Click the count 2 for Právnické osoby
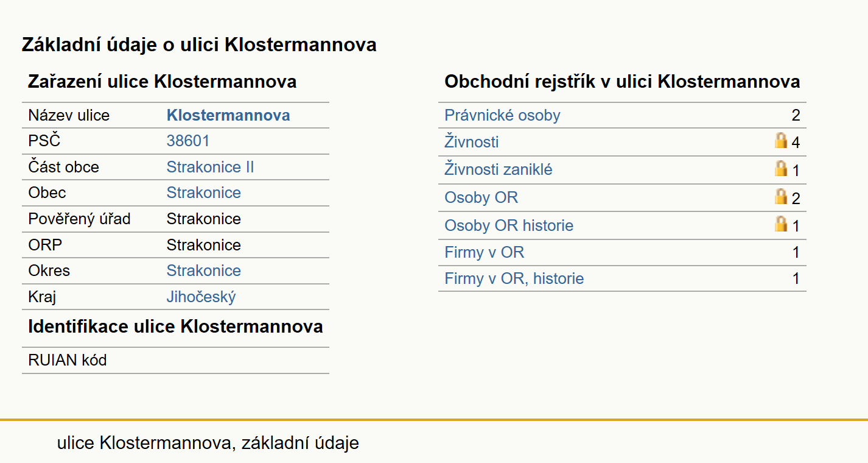This screenshot has height=463, width=868. pos(796,115)
